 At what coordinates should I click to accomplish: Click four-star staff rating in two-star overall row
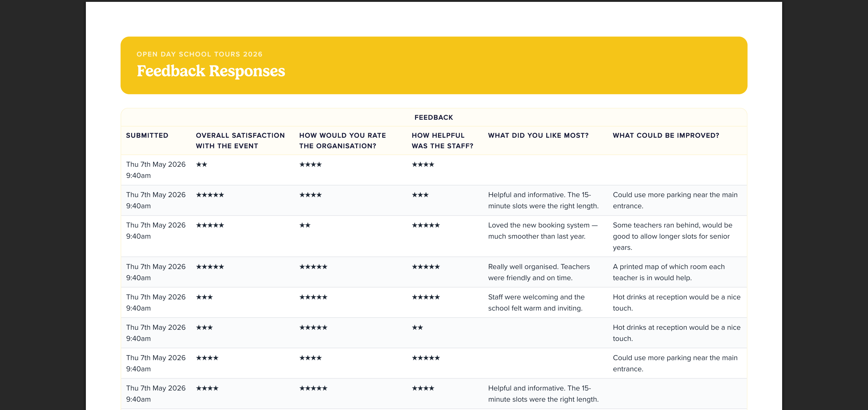click(423, 165)
